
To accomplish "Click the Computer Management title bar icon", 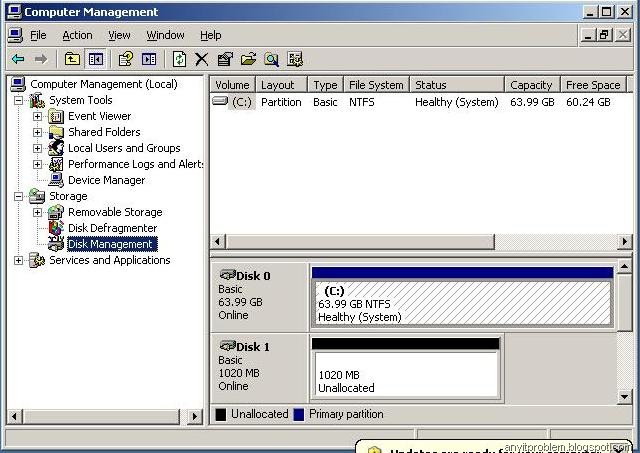I will point(14,11).
